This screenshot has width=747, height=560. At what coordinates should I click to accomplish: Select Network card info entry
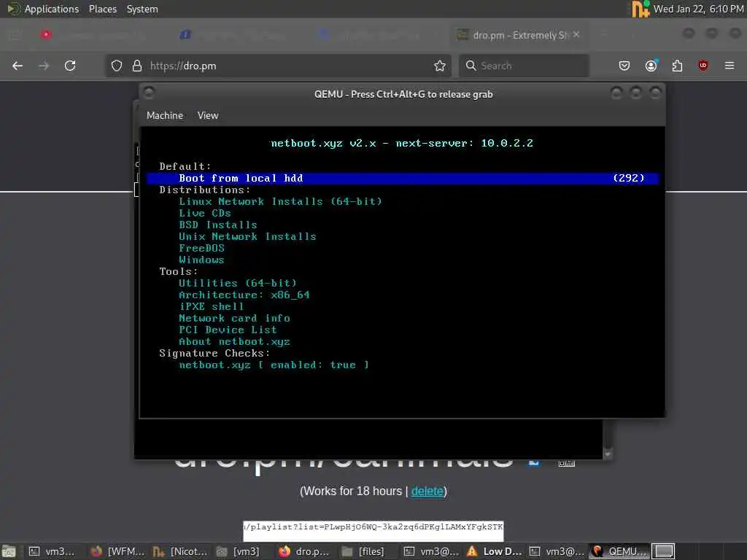[x=234, y=318]
